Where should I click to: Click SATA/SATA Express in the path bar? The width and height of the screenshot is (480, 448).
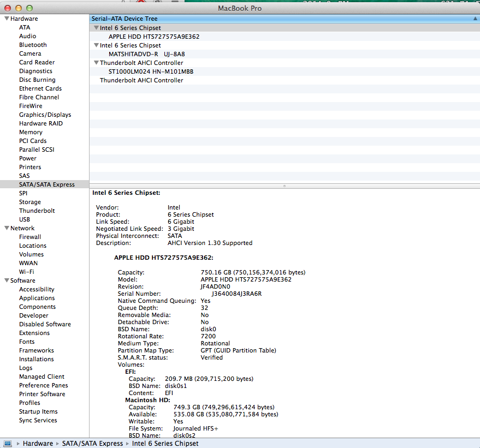pos(92,444)
